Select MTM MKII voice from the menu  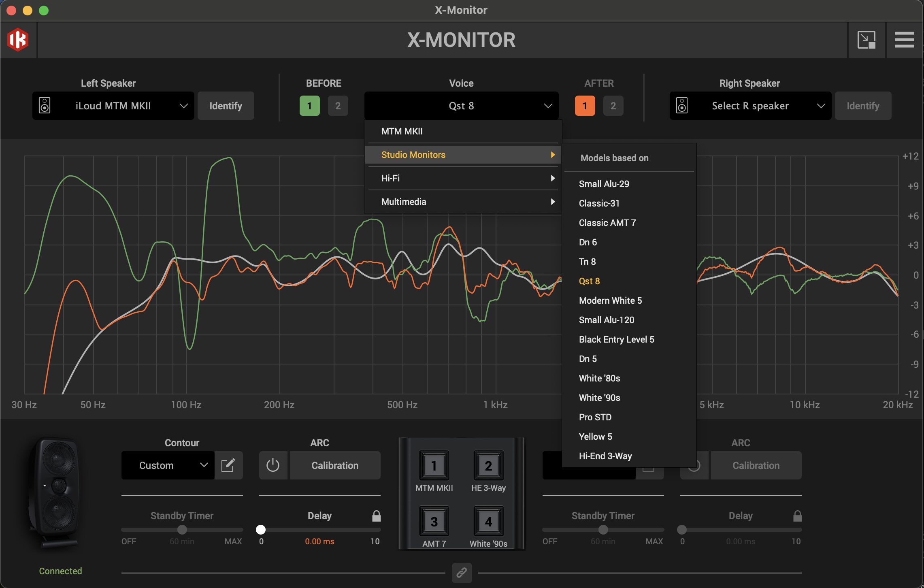[x=463, y=131]
